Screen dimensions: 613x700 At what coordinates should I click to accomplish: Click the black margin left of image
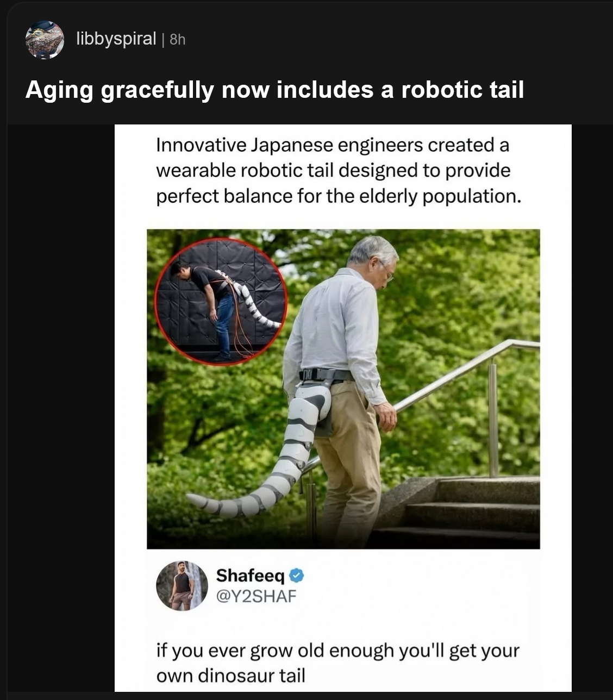click(61, 408)
